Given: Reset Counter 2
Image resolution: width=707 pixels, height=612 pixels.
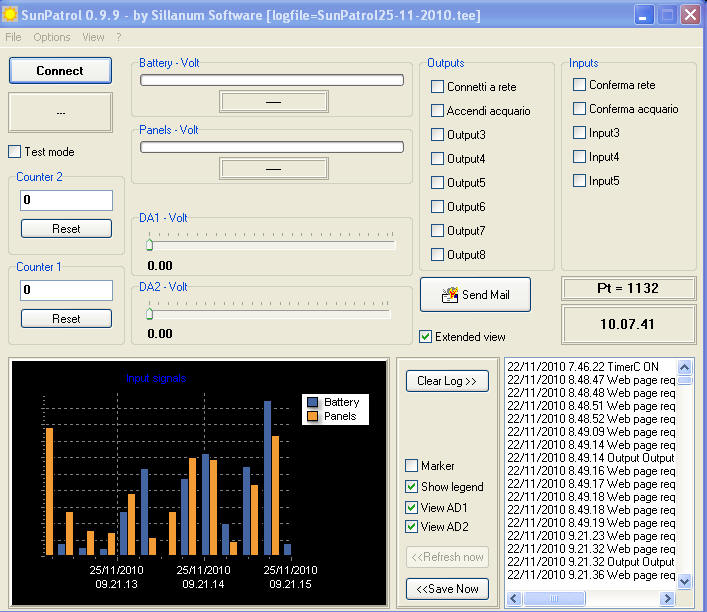Looking at the screenshot, I should 66,229.
